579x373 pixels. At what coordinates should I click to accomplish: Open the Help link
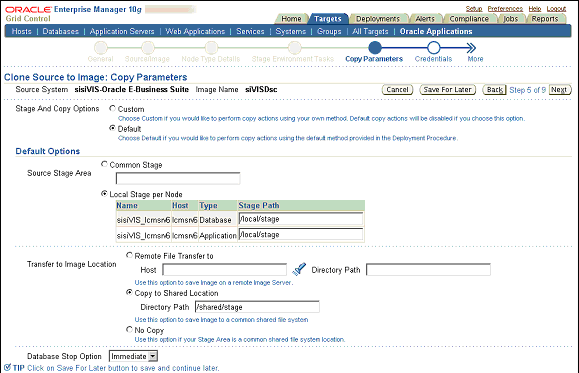(x=535, y=8)
